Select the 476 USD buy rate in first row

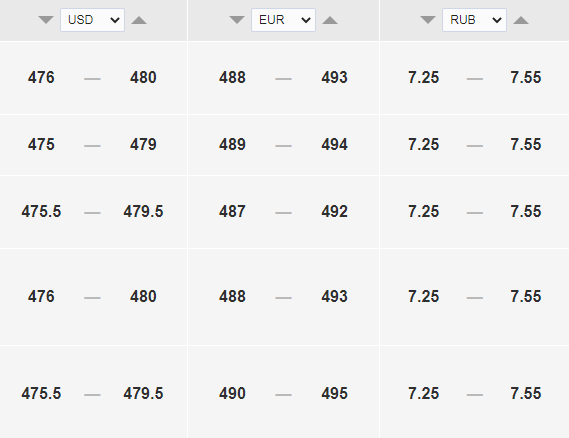point(41,78)
